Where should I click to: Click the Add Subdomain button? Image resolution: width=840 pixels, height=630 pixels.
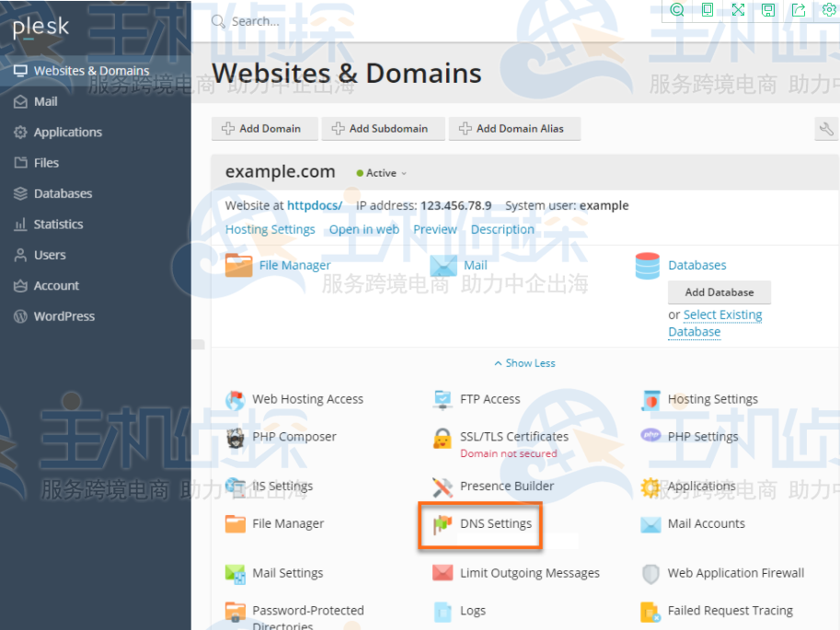(x=383, y=129)
